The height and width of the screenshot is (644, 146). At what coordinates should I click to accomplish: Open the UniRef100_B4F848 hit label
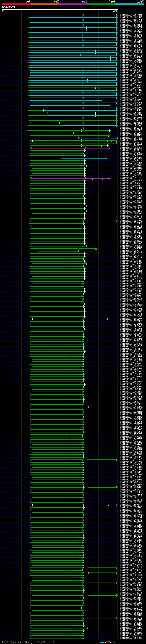click(131, 67)
